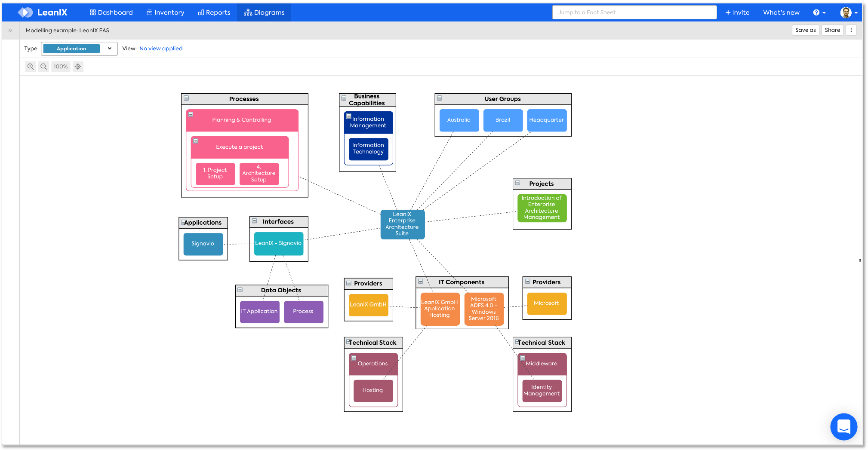Zoom out of the diagram
Screen dimensions: 868x450
43,67
